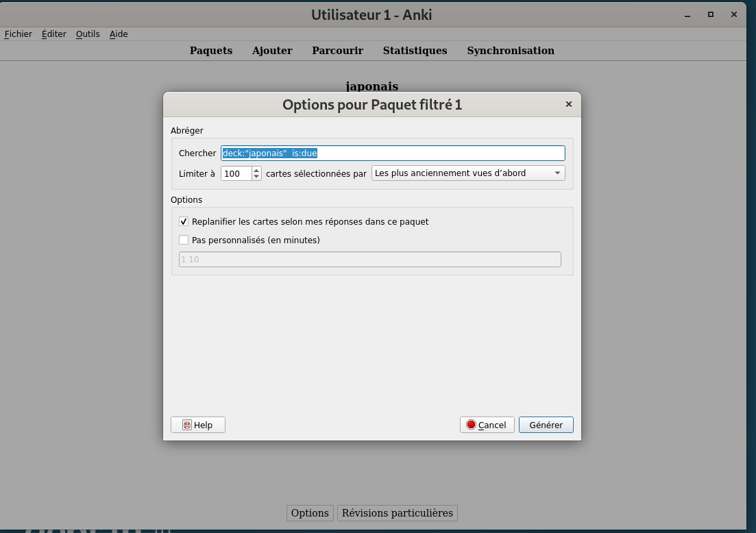Close the filtered deck options dialog

coord(568,104)
